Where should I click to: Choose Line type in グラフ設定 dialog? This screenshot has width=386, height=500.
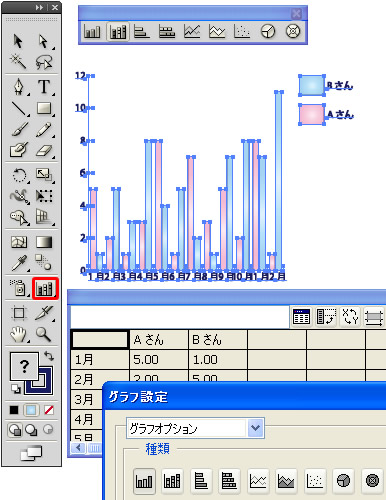(258, 481)
